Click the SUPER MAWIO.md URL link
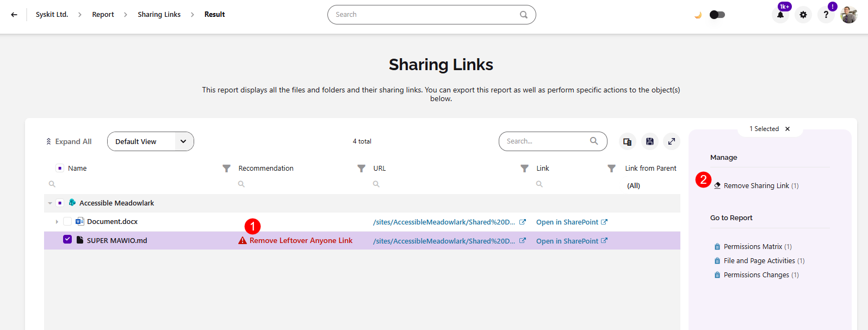This screenshot has height=330, width=868. (444, 241)
